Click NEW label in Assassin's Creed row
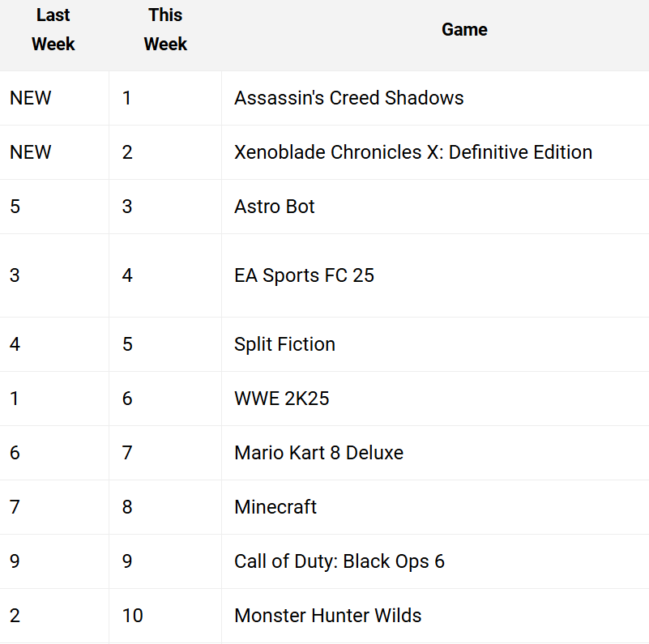 [x=31, y=98]
